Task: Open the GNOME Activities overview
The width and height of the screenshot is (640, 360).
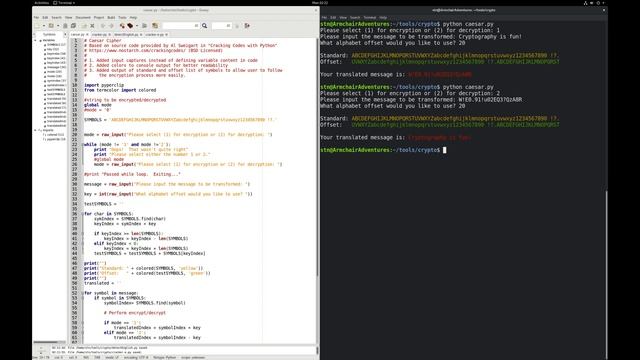Action: coord(42,3)
